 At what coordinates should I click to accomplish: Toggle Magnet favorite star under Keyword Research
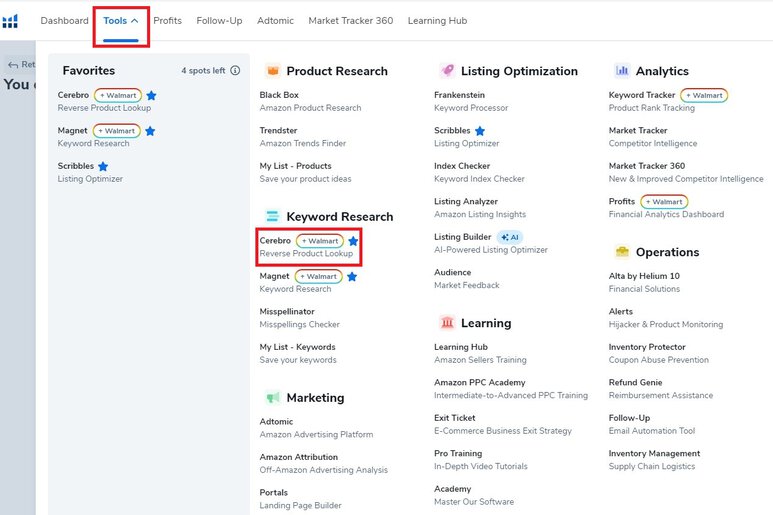click(x=352, y=276)
